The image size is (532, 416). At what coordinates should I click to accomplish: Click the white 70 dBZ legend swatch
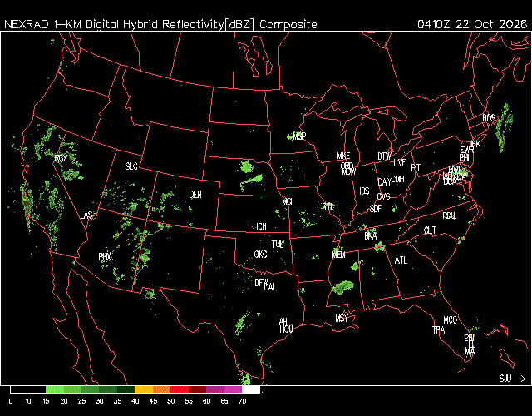pos(251,389)
